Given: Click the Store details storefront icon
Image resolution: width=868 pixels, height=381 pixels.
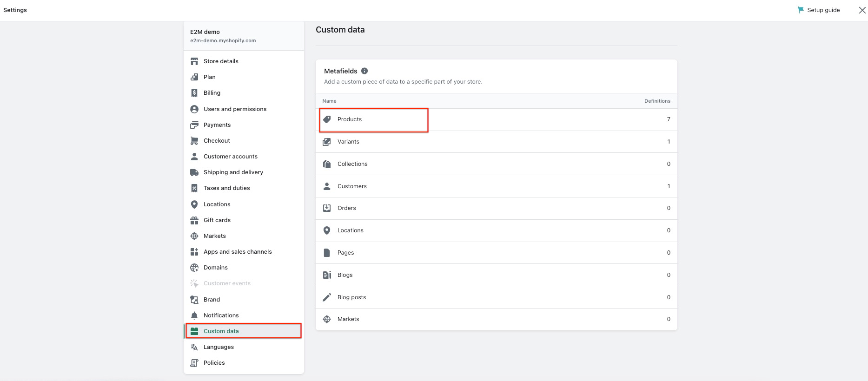Looking at the screenshot, I should pyautogui.click(x=194, y=61).
